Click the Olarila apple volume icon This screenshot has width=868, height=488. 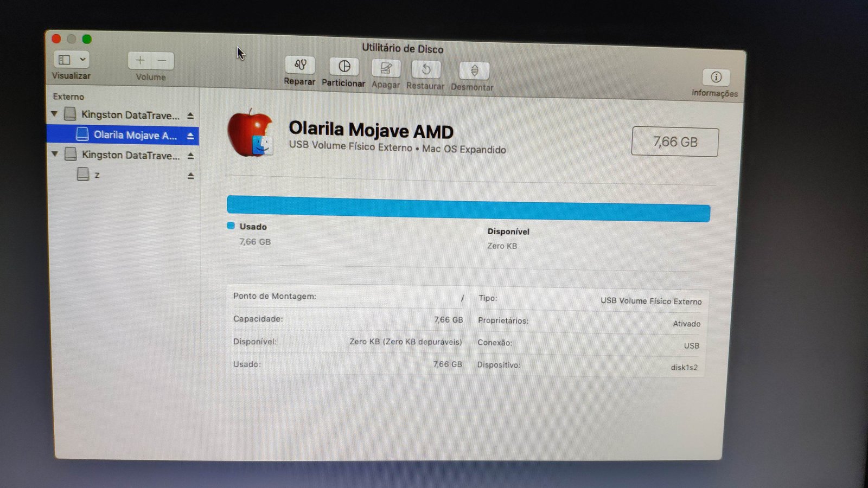point(250,133)
